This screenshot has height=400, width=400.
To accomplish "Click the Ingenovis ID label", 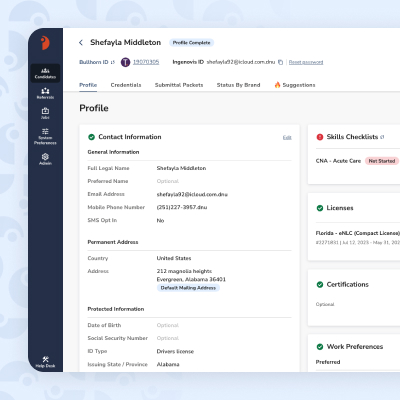I will click(x=188, y=62).
